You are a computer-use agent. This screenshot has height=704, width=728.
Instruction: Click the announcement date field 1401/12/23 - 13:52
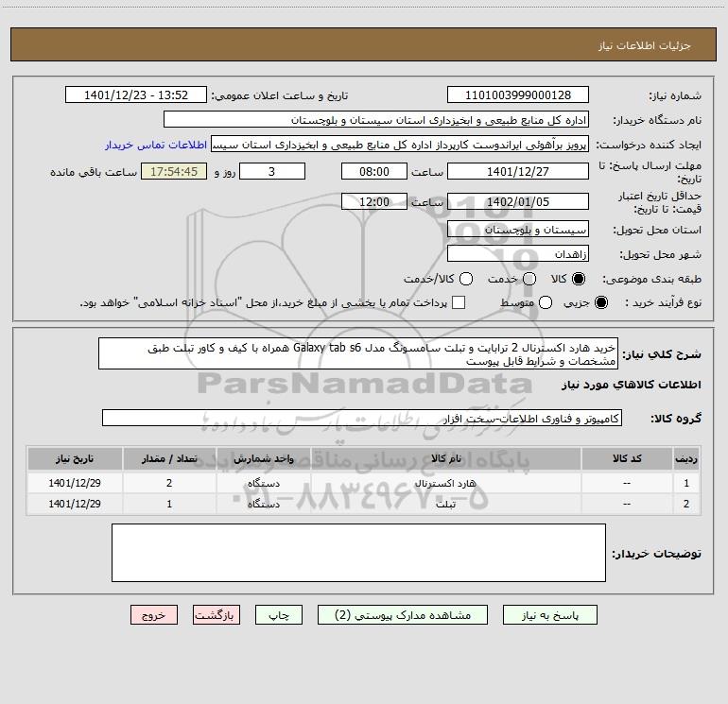(x=136, y=95)
